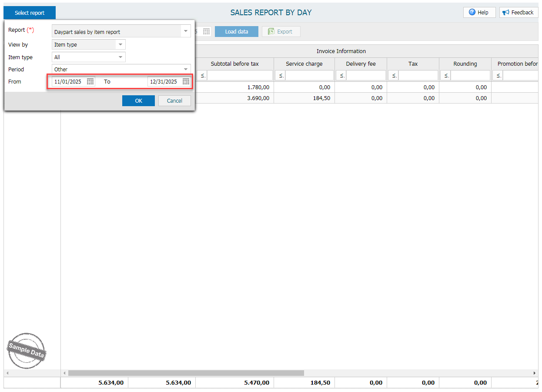Open Feedback with the megaphone icon
Image resolution: width=542 pixels, height=392 pixels.
(x=518, y=13)
